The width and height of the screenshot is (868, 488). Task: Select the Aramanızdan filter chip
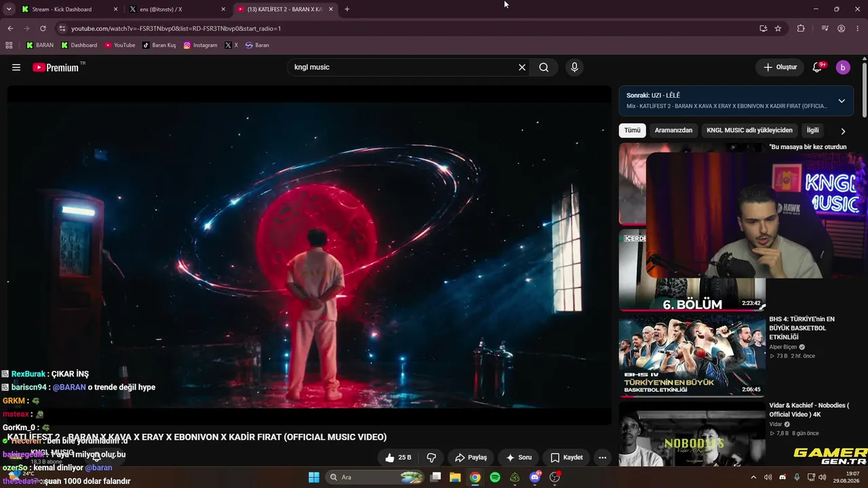673,130
